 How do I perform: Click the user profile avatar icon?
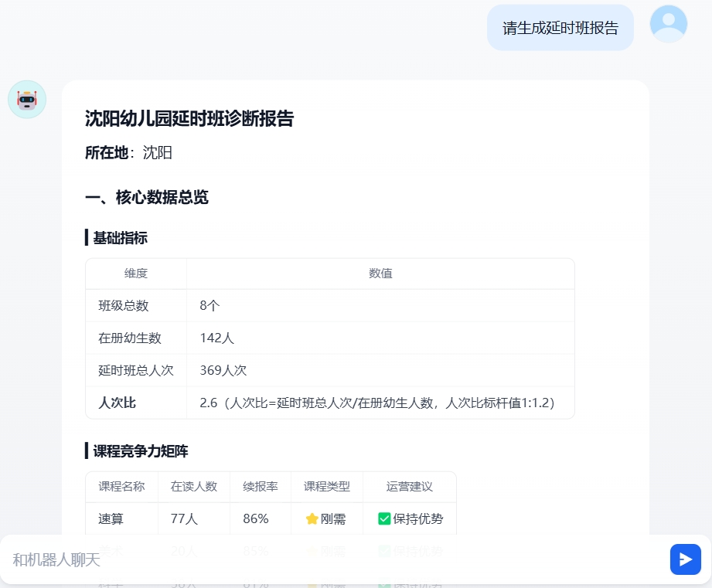(667, 23)
